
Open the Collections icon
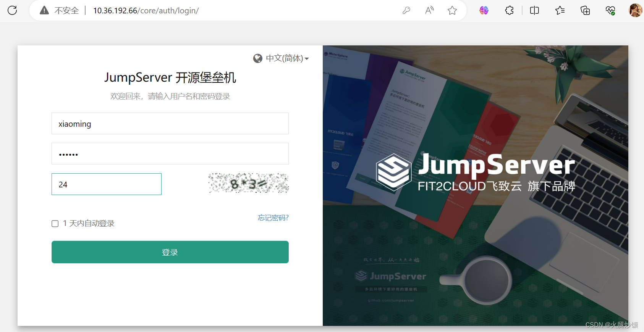(585, 10)
